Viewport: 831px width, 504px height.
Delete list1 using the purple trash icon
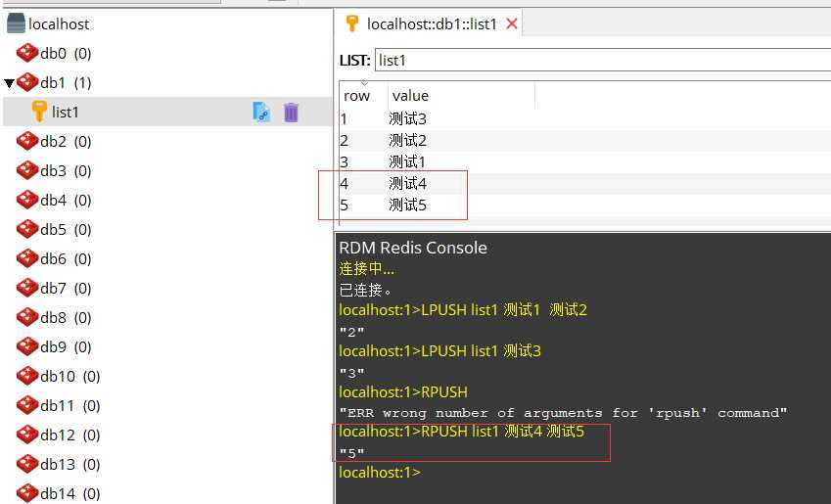[291, 113]
